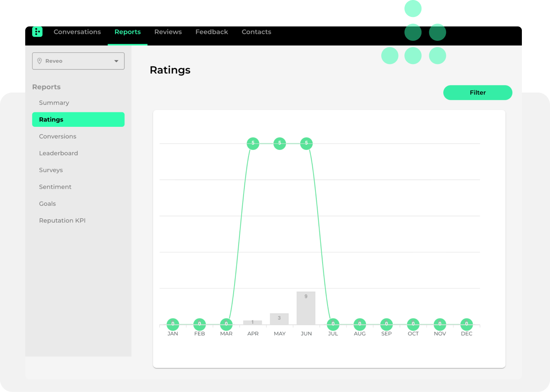The image size is (550, 392).
Task: Open the Surveys report
Action: pos(51,170)
